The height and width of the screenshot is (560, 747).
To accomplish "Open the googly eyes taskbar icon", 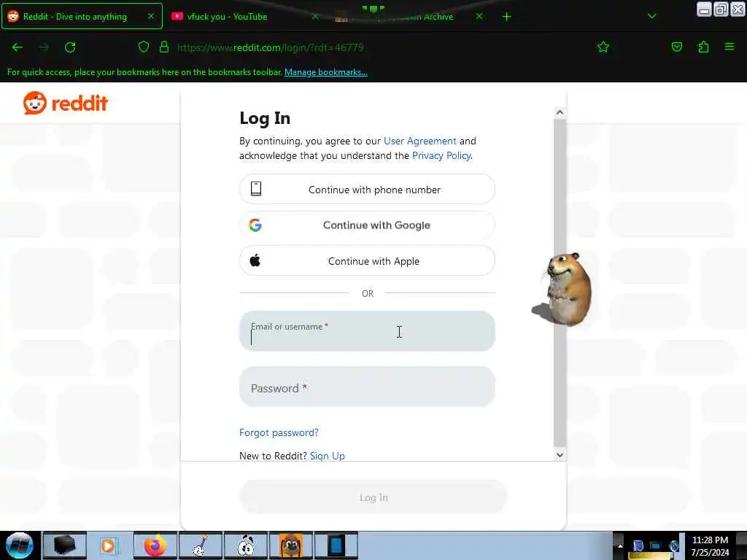I will click(246, 545).
